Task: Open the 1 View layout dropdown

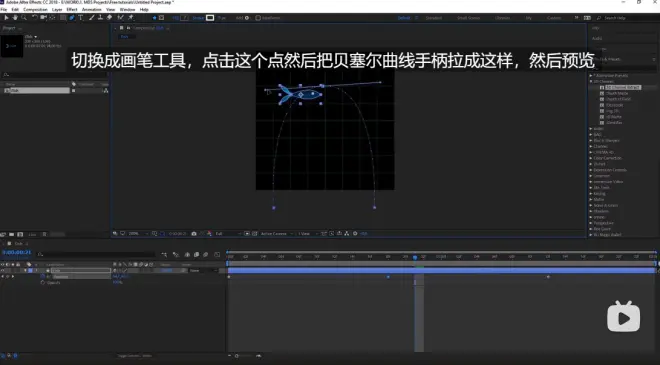Action: pos(308,234)
